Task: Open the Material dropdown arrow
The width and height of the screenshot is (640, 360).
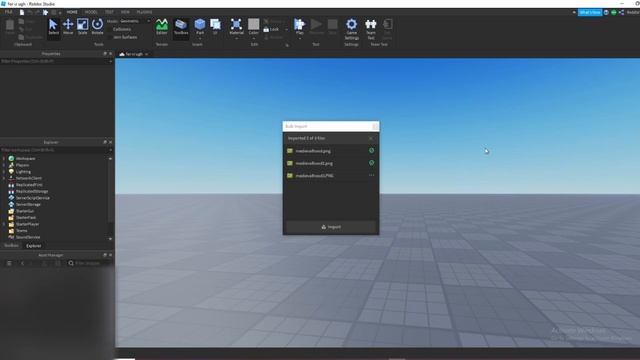Action: pos(236,39)
